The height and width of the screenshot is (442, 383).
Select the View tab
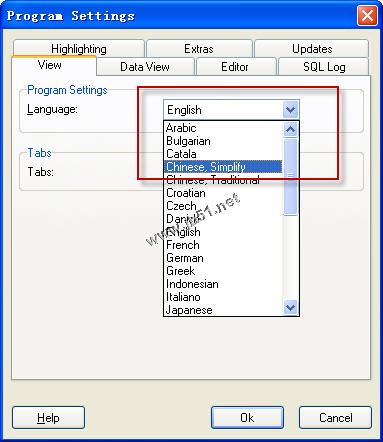tap(54, 65)
